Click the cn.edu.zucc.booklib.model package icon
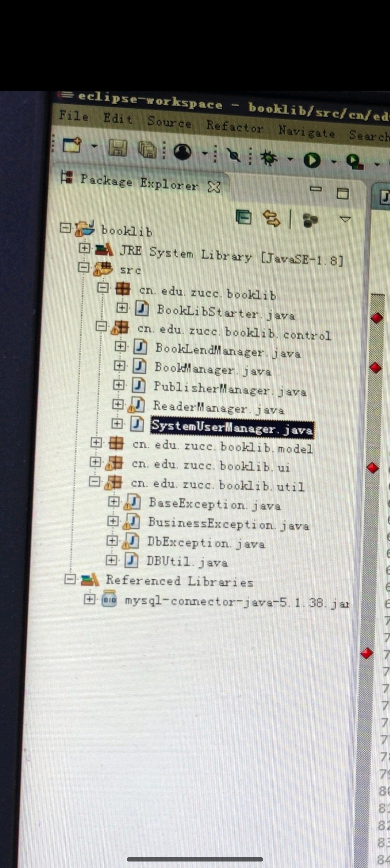The width and height of the screenshot is (390, 868). point(117,443)
